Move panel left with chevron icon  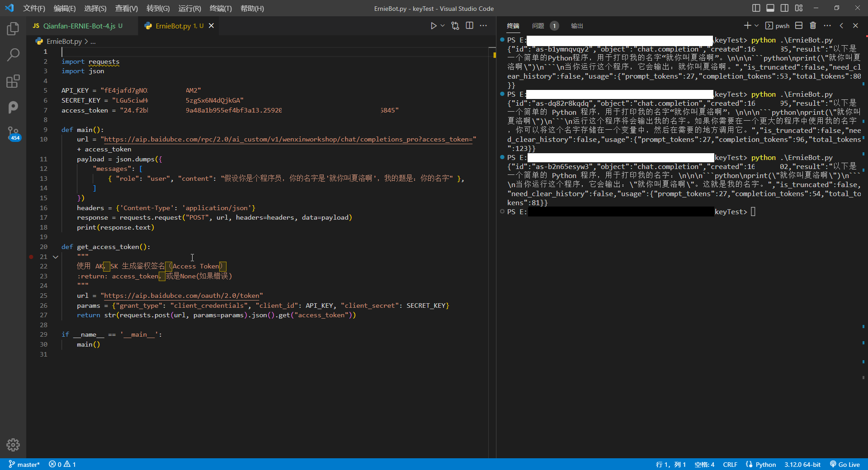coord(841,26)
